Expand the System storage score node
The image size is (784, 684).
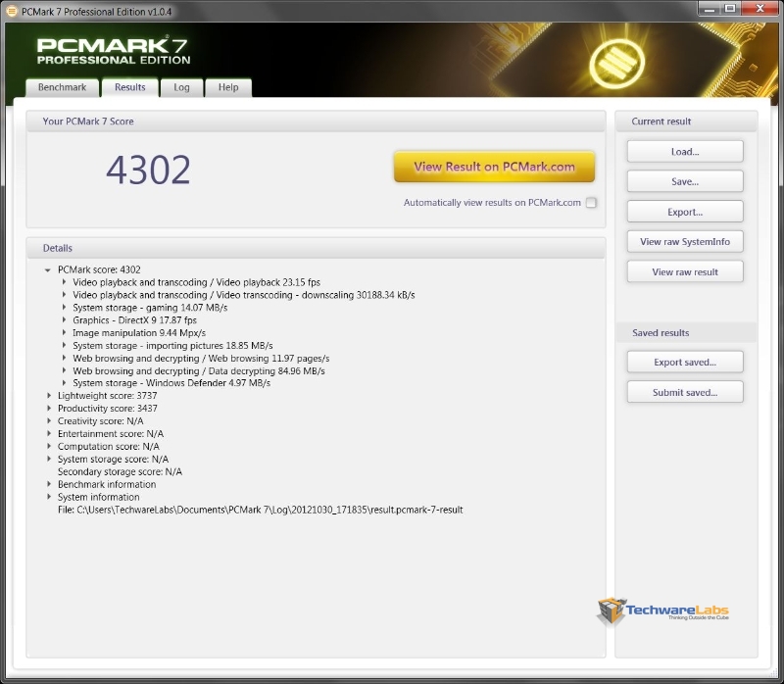point(49,459)
